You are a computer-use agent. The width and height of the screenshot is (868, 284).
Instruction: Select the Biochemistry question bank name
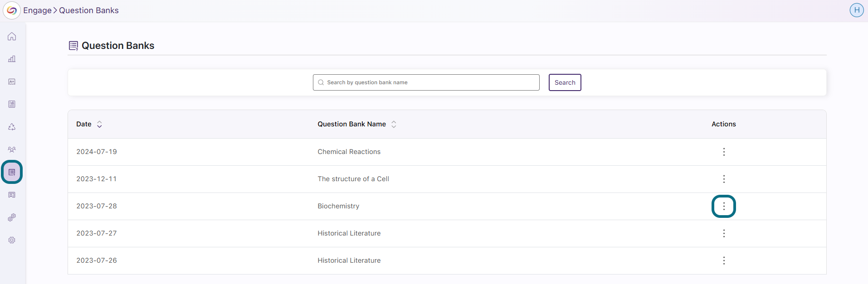click(338, 206)
